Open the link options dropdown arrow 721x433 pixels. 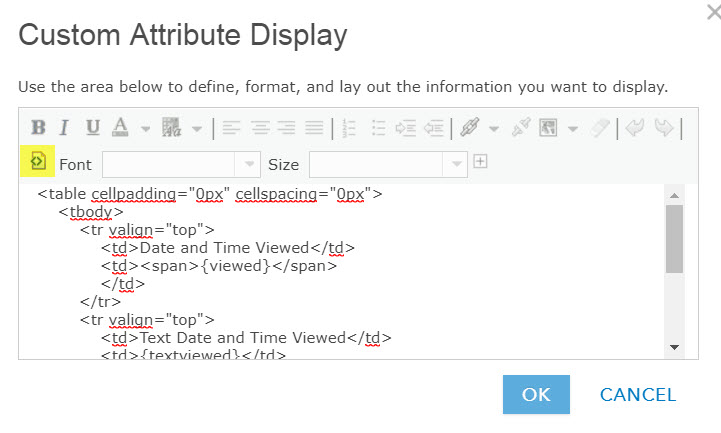tap(494, 129)
